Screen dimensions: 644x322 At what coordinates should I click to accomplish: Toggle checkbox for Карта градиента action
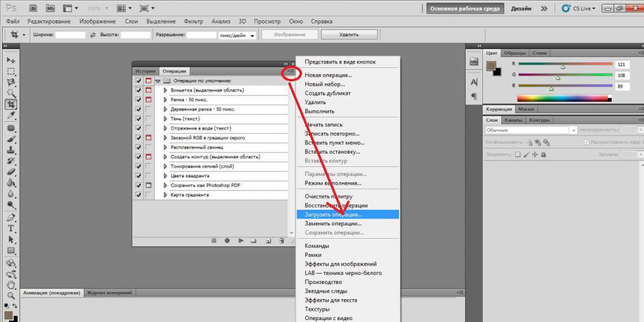(138, 195)
